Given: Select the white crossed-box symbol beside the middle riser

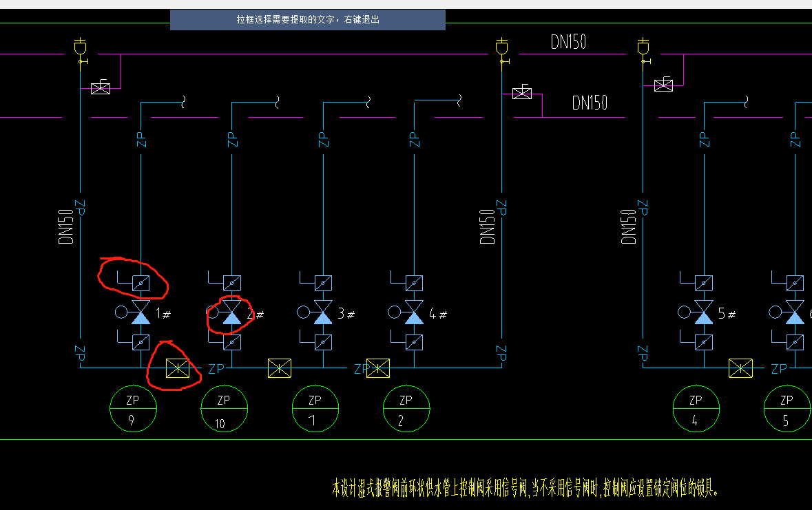Looking at the screenshot, I should [x=522, y=92].
